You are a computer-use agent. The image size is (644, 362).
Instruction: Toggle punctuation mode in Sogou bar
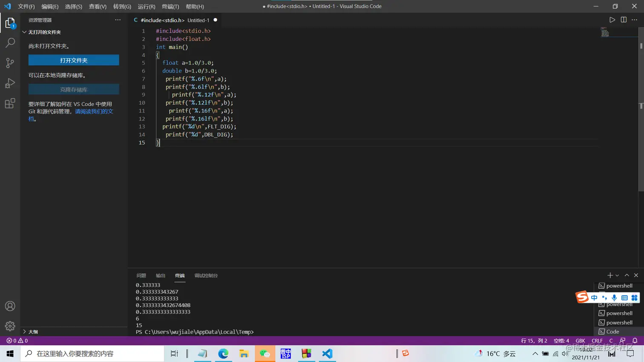604,298
